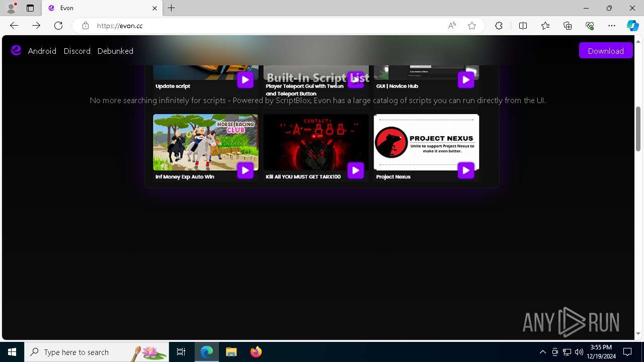644x362 pixels.
Task: Close the Evon tab
Action: [154, 8]
